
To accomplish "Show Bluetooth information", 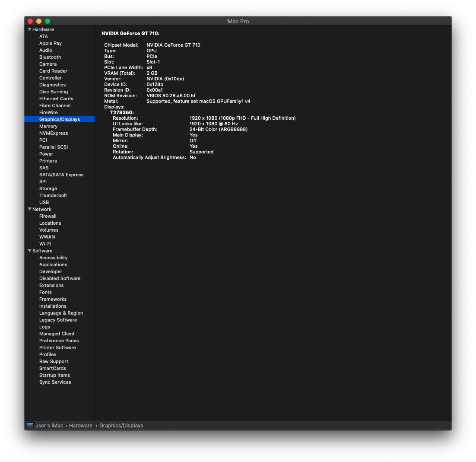I will [x=50, y=57].
